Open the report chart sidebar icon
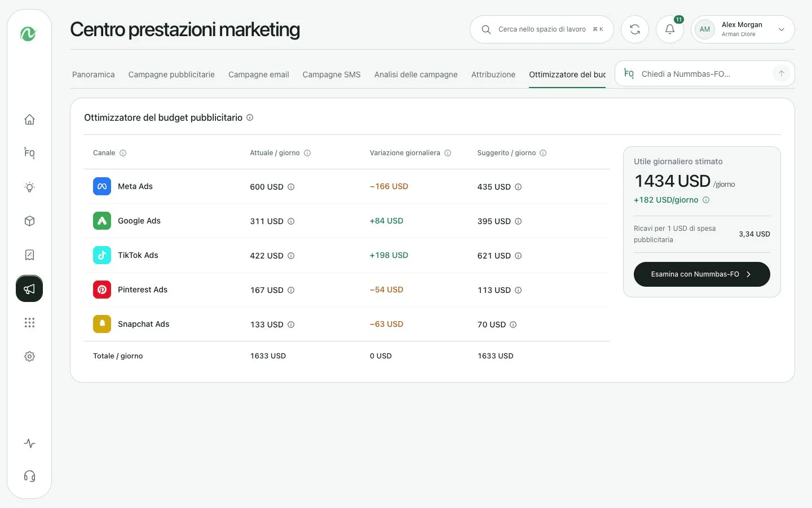The height and width of the screenshot is (508, 812). point(29,255)
